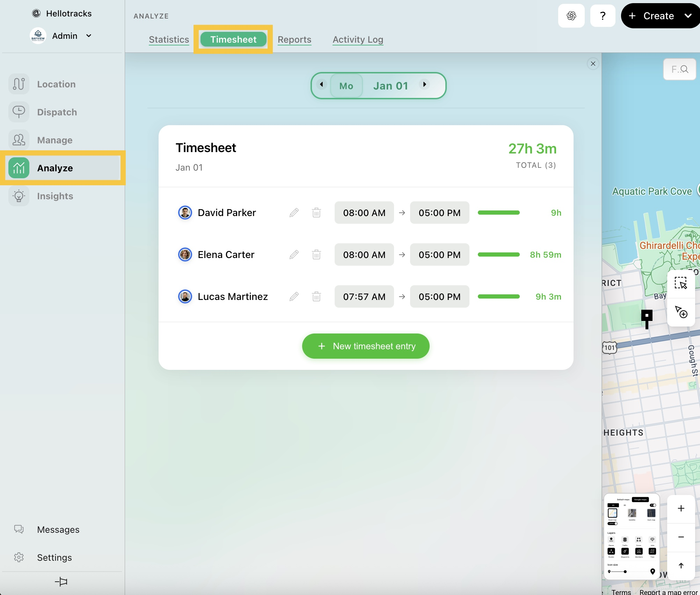Open the AI assistant icon button
This screenshot has width=700, height=595.
[x=571, y=16]
